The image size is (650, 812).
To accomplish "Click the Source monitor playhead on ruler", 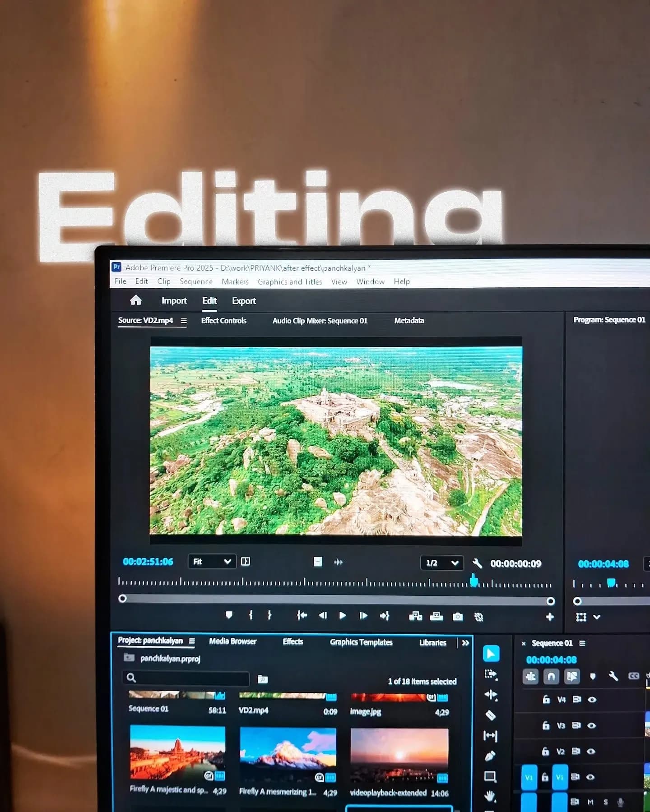I will (474, 580).
